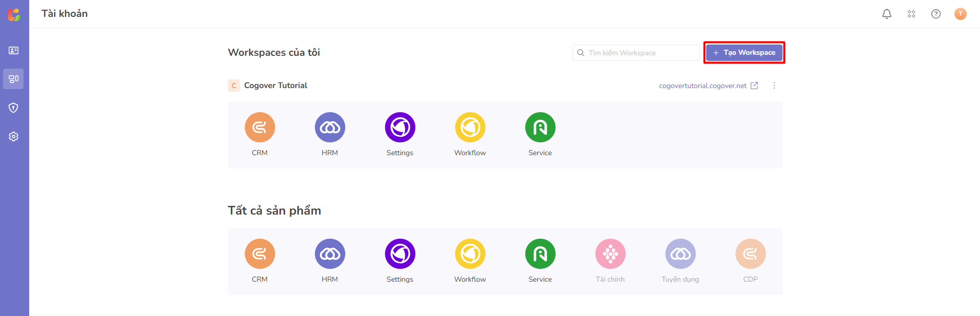Image resolution: width=980 pixels, height=316 pixels.
Task: Open the apps grid icon
Action: pos(911,14)
